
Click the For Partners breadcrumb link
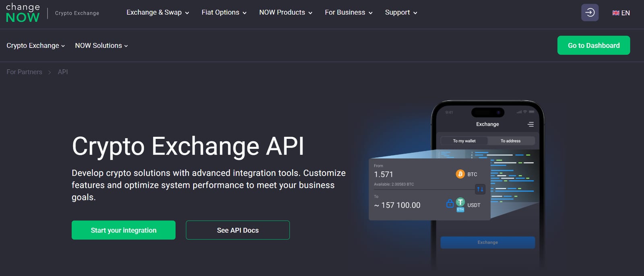[x=24, y=72]
